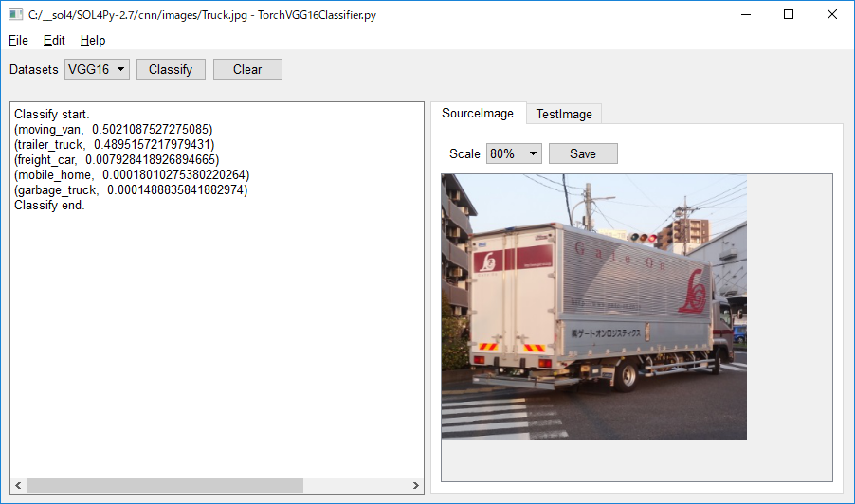Save the displayed image with Save button
The image size is (855, 504).
583,153
